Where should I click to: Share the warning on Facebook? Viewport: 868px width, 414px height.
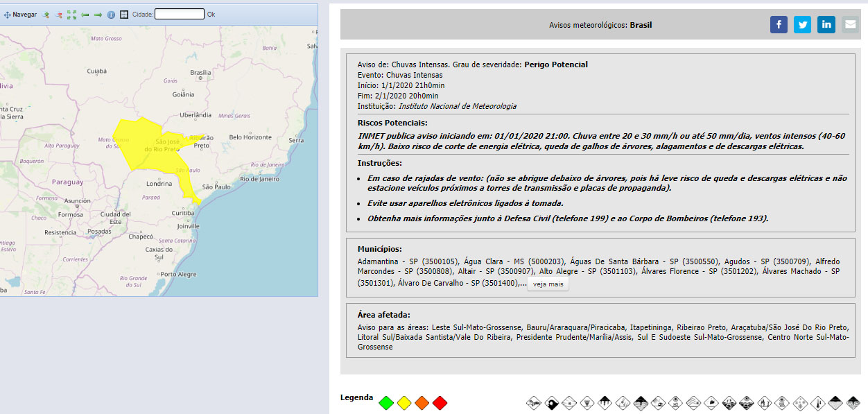tap(779, 25)
